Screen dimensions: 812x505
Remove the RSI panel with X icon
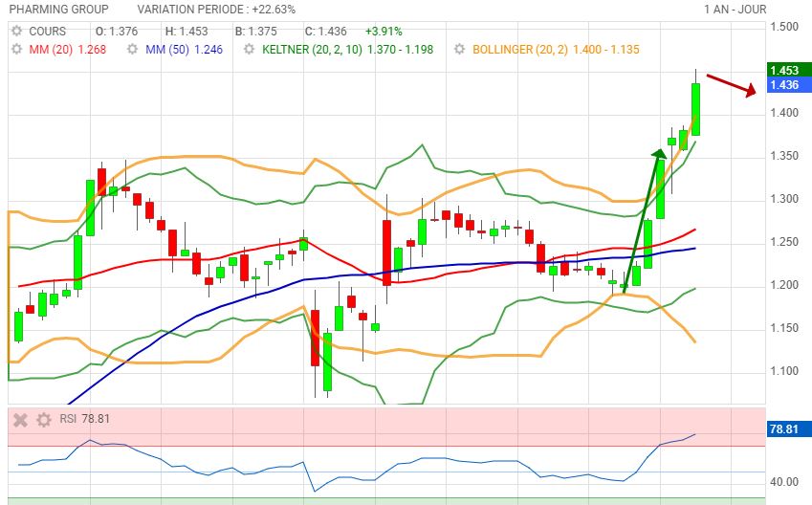(20, 420)
